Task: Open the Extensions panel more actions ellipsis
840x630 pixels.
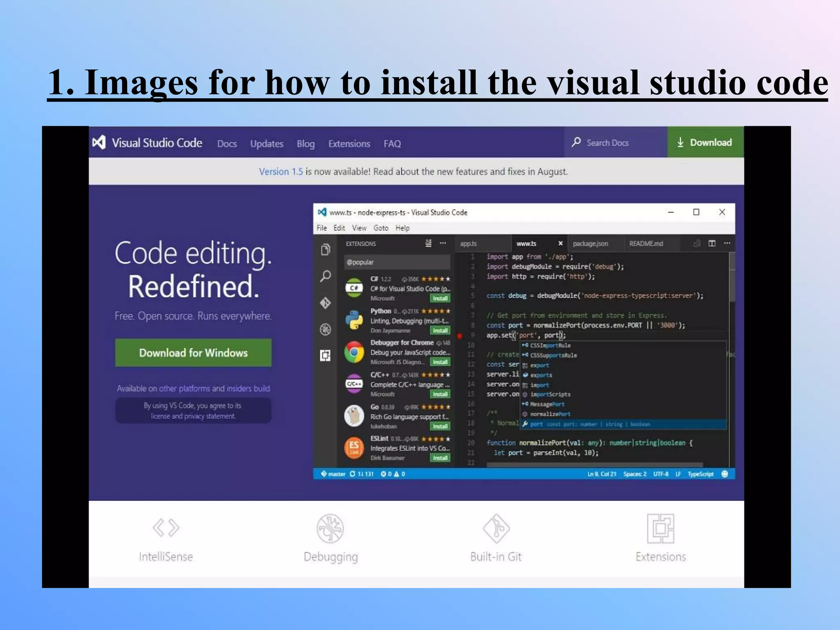Action: [443, 243]
